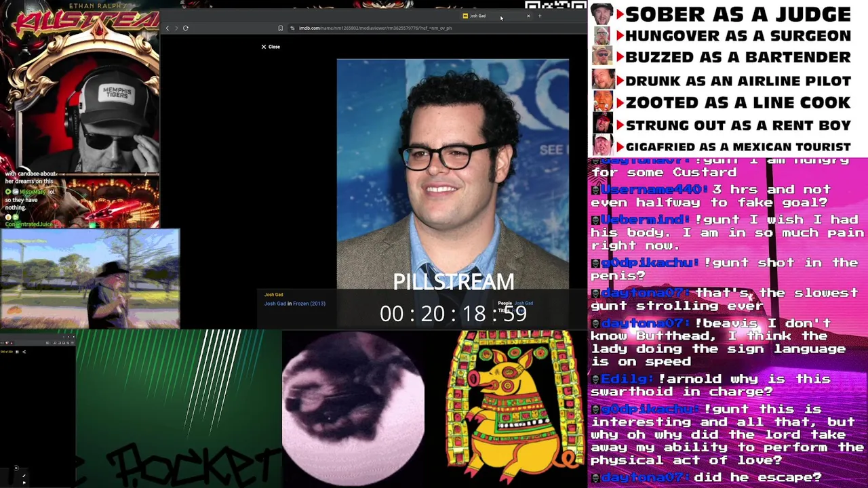Open the Frozen (2013) link
This screenshot has width=868, height=488.
point(309,304)
